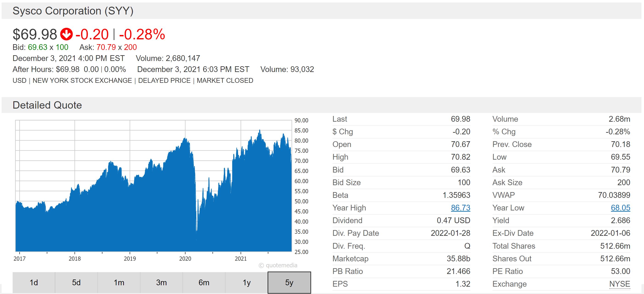Click the 2019 label on chart axis
The width and height of the screenshot is (644, 294).
tap(130, 259)
